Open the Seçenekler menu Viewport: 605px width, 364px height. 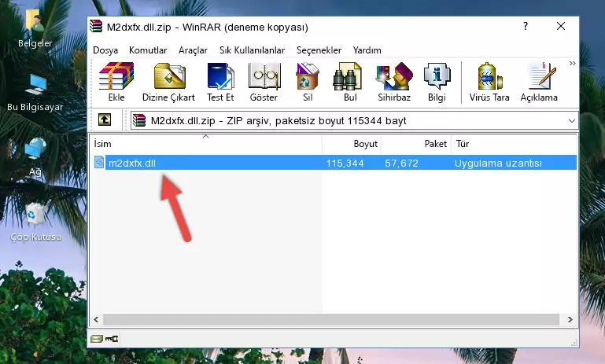coord(319,50)
